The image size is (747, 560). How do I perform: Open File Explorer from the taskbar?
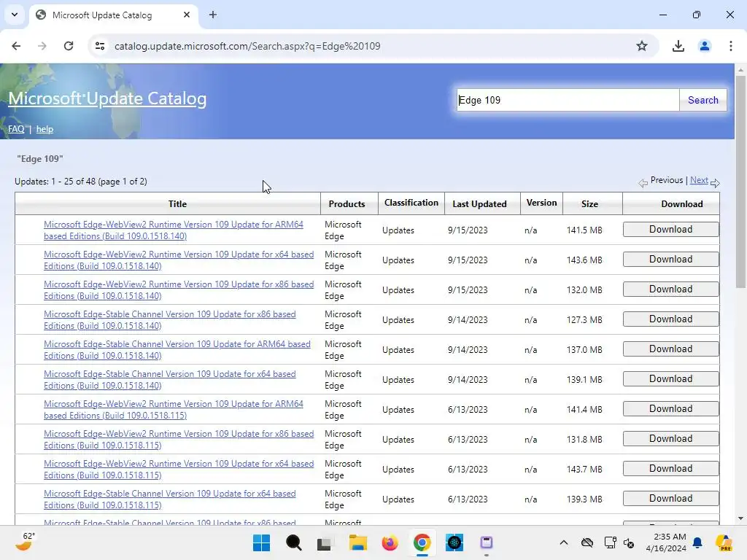coord(357,542)
